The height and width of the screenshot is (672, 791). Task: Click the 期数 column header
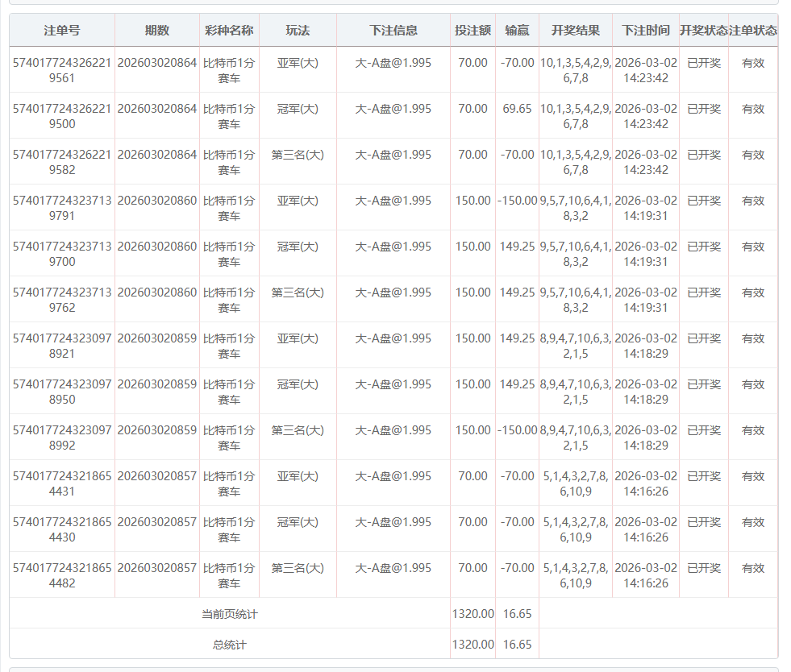pos(157,31)
